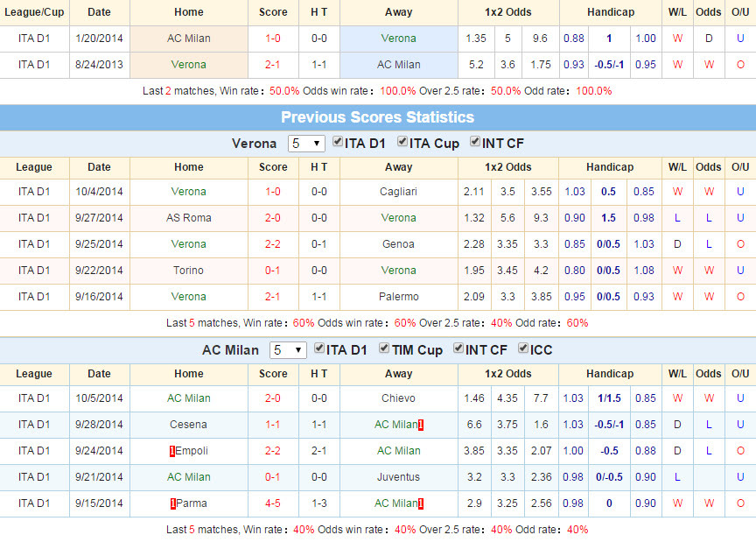This screenshot has height=542, width=756.
Task: Open the AC Milan match count dropdown
Action: [x=288, y=350]
